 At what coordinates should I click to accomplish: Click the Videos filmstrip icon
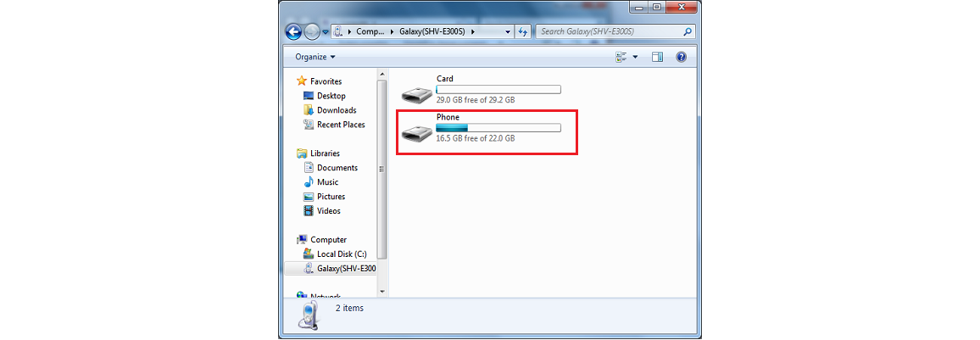pyautogui.click(x=308, y=210)
